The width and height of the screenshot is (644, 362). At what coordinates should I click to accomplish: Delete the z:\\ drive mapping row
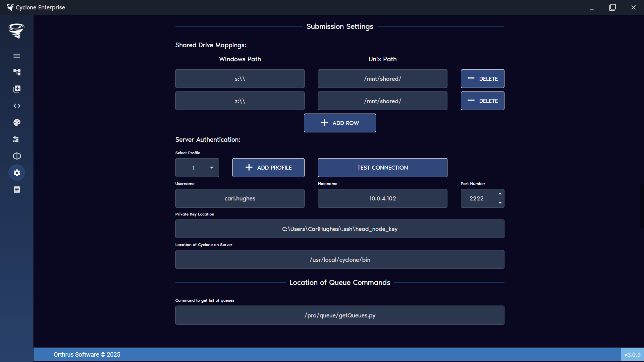pos(482,101)
